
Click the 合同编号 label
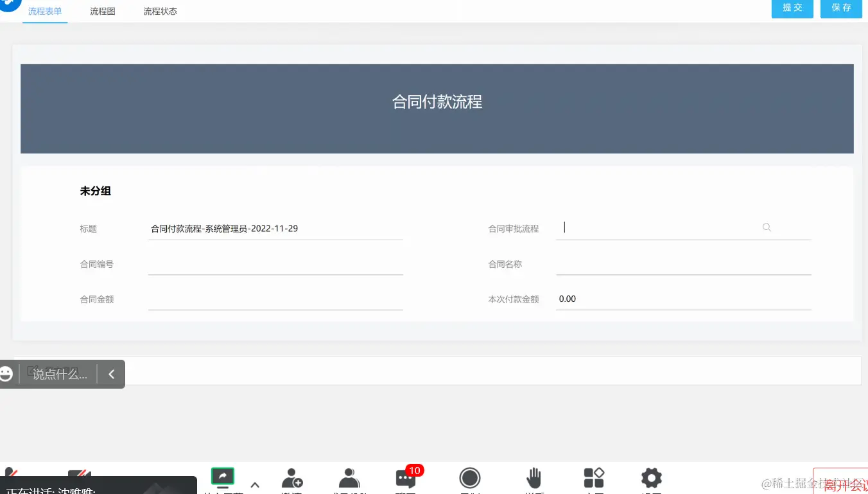97,264
